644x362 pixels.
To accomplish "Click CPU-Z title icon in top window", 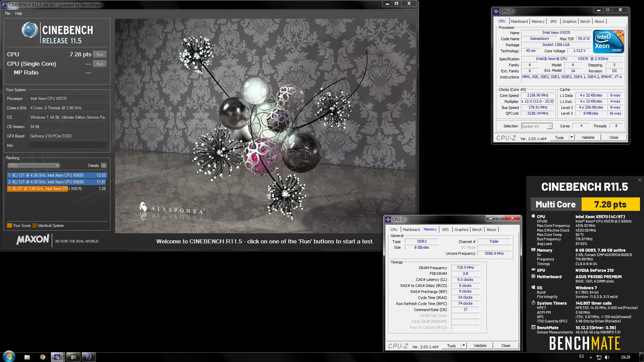I will tap(496, 11).
